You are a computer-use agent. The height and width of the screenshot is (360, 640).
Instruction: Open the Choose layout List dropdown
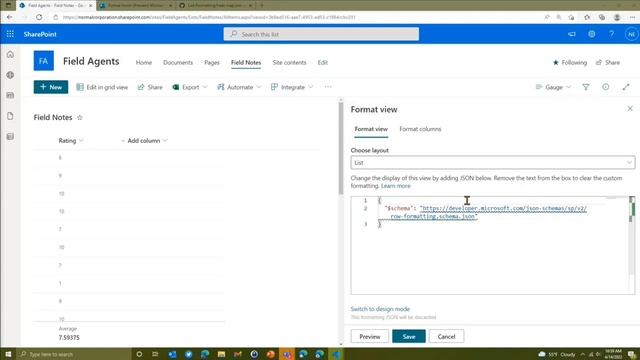click(493, 162)
